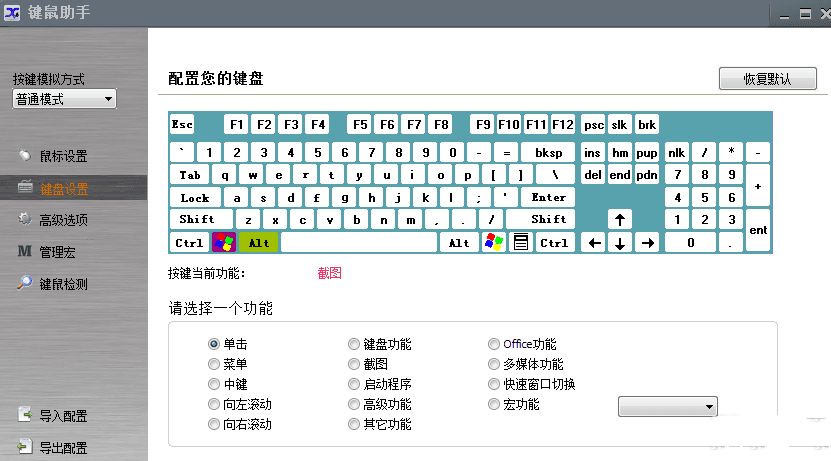
Task: Select the 宏功能 radio option
Action: [x=494, y=404]
